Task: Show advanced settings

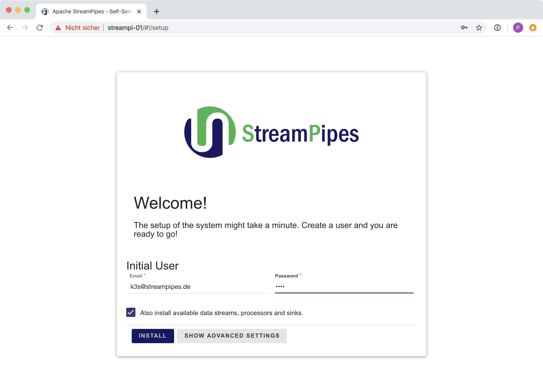Action: pyautogui.click(x=232, y=336)
